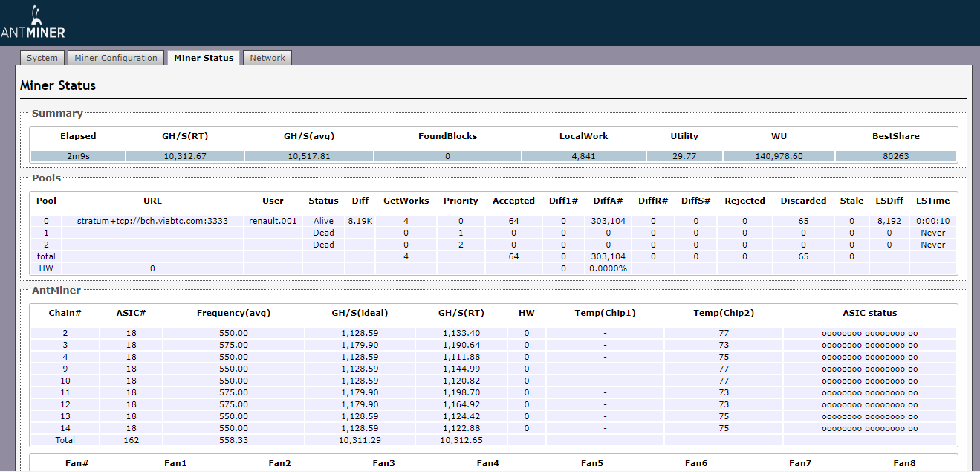Click the HW percentage 0.0000%

(x=608, y=268)
